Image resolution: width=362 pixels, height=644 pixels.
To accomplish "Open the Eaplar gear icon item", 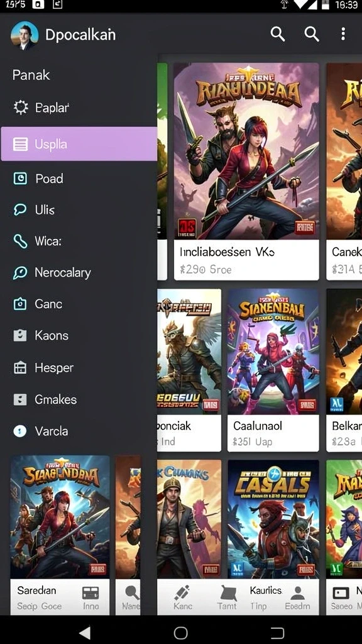I will tap(21, 108).
